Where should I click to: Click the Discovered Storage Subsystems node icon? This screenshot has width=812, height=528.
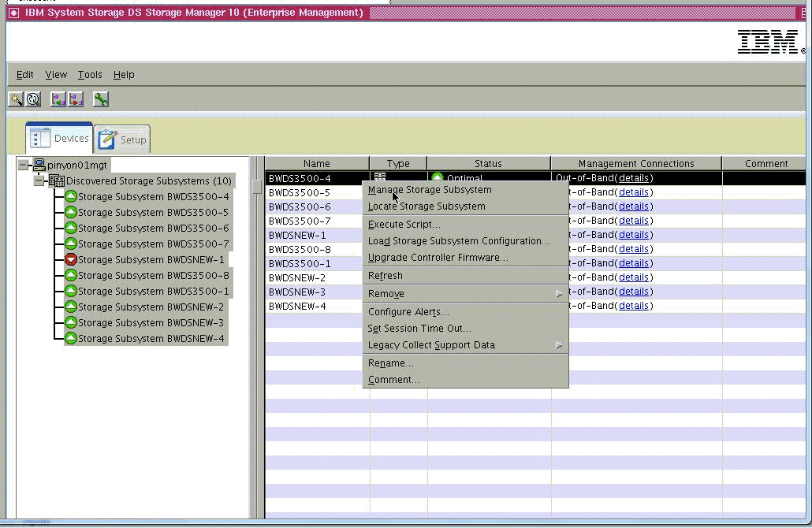55,180
